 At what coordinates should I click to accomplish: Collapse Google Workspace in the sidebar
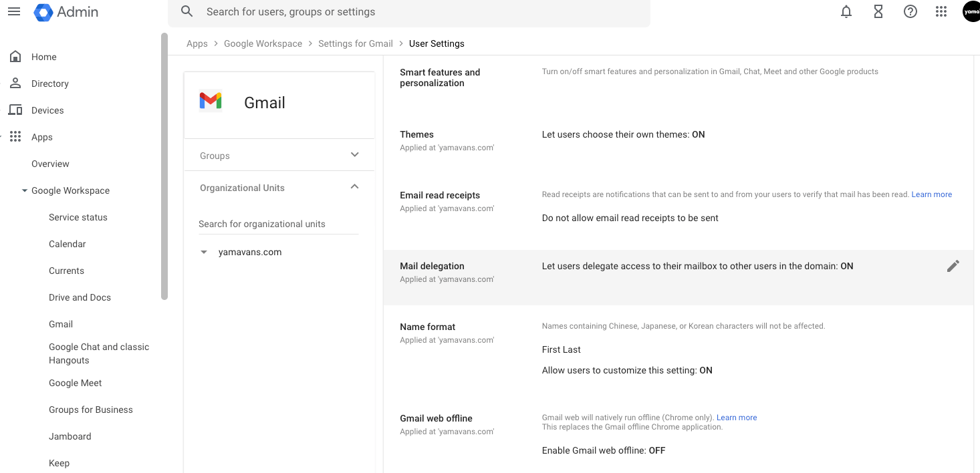coord(25,190)
